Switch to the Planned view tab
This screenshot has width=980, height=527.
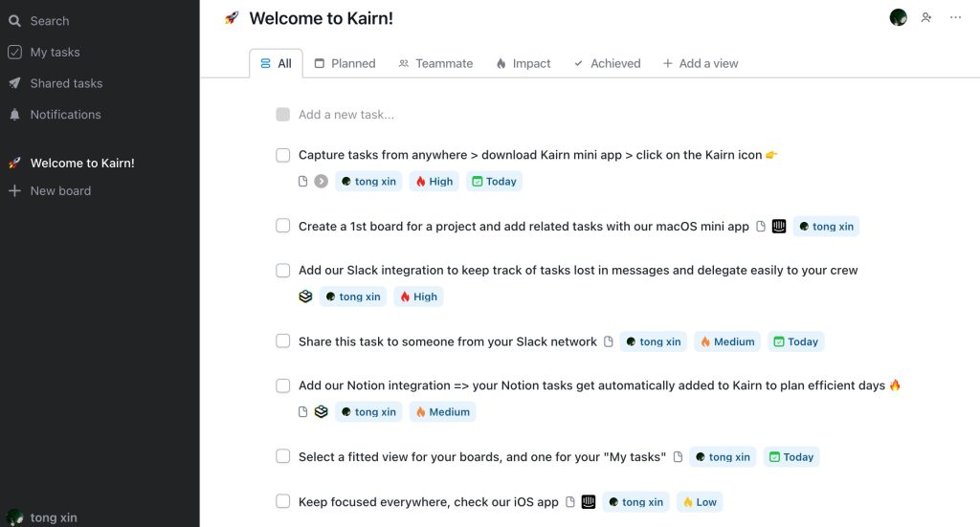pyautogui.click(x=345, y=63)
